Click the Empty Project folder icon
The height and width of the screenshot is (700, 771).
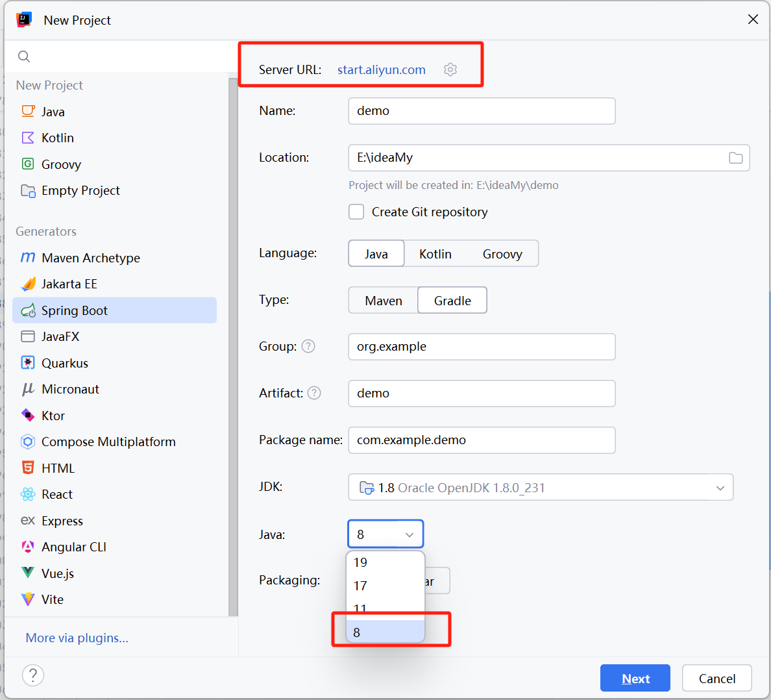[28, 190]
